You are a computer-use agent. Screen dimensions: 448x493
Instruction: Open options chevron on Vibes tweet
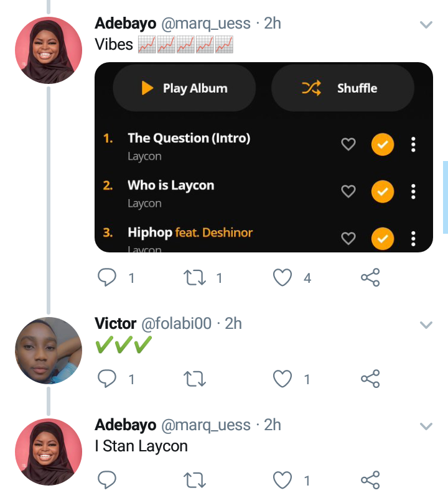click(426, 25)
